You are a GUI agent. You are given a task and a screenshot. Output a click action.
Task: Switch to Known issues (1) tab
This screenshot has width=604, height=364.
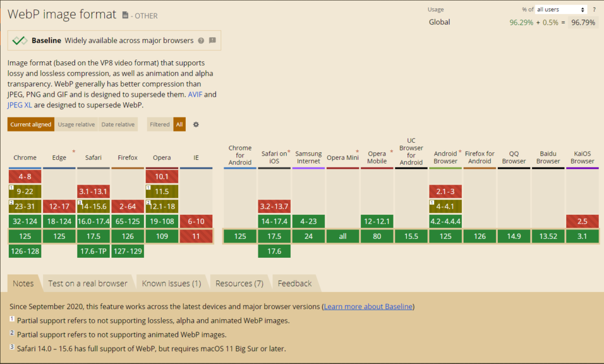coord(172,284)
